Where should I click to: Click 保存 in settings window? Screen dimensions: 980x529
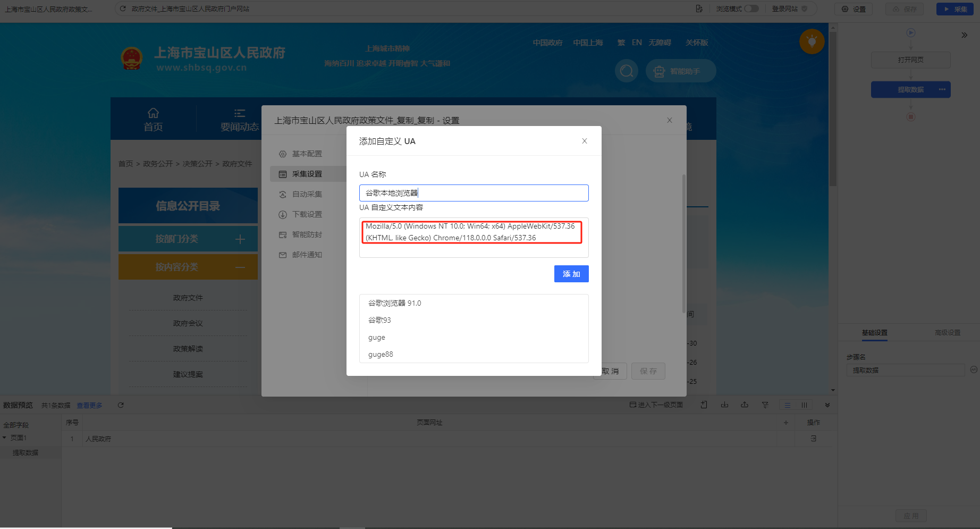coord(648,371)
